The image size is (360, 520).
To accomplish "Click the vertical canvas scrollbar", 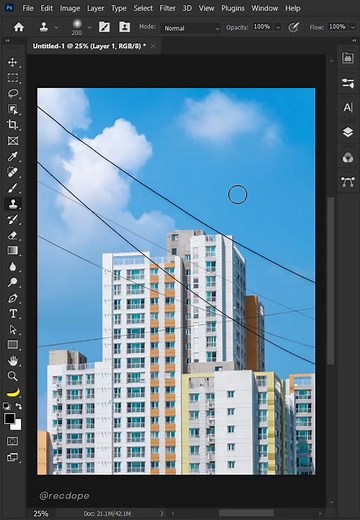I will point(331,281).
